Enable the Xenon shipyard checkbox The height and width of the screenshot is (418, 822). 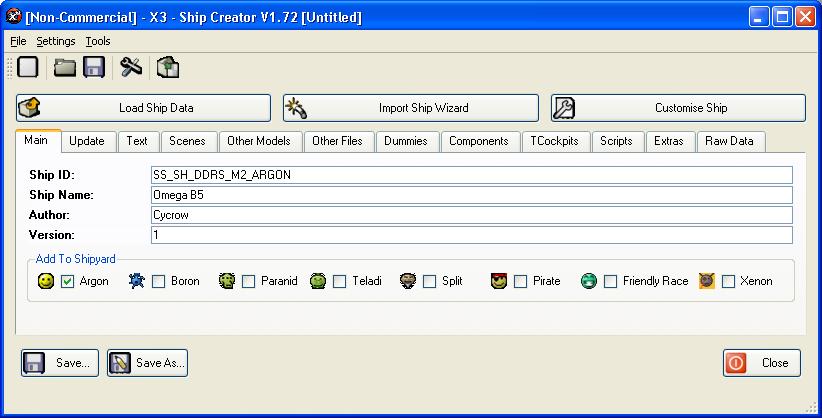(x=728, y=282)
